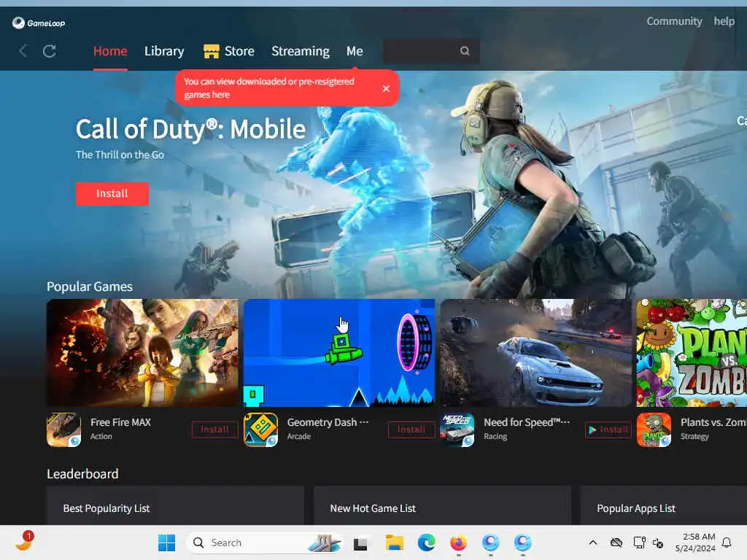Open the notification bell in the taskbar

click(x=727, y=542)
